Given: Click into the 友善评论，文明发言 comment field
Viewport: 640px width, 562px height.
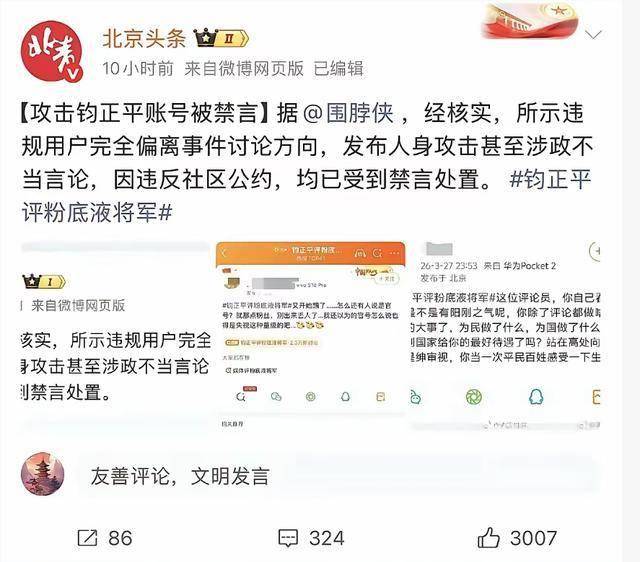Looking at the screenshot, I should (x=339, y=476).
